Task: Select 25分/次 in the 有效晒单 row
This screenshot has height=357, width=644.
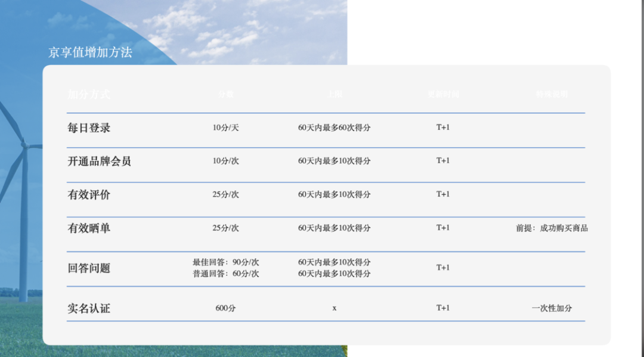Action: pyautogui.click(x=225, y=228)
